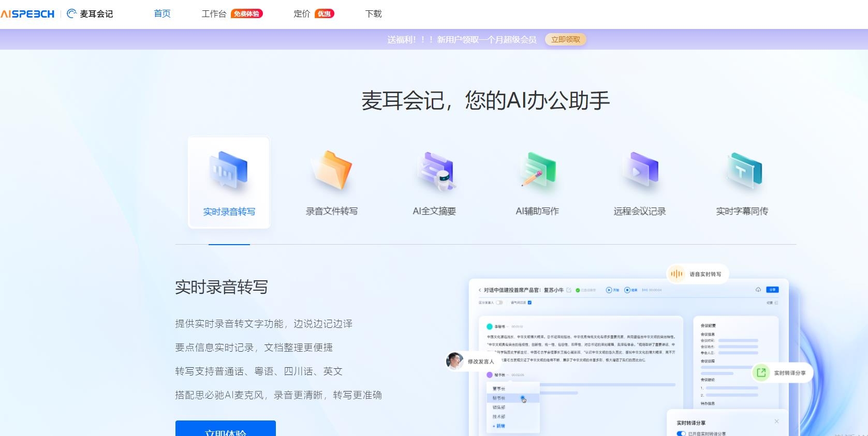This screenshot has height=436, width=868.
Task: Click the 麦耳会记，您的AI办公助手 headline
Action: (486, 100)
